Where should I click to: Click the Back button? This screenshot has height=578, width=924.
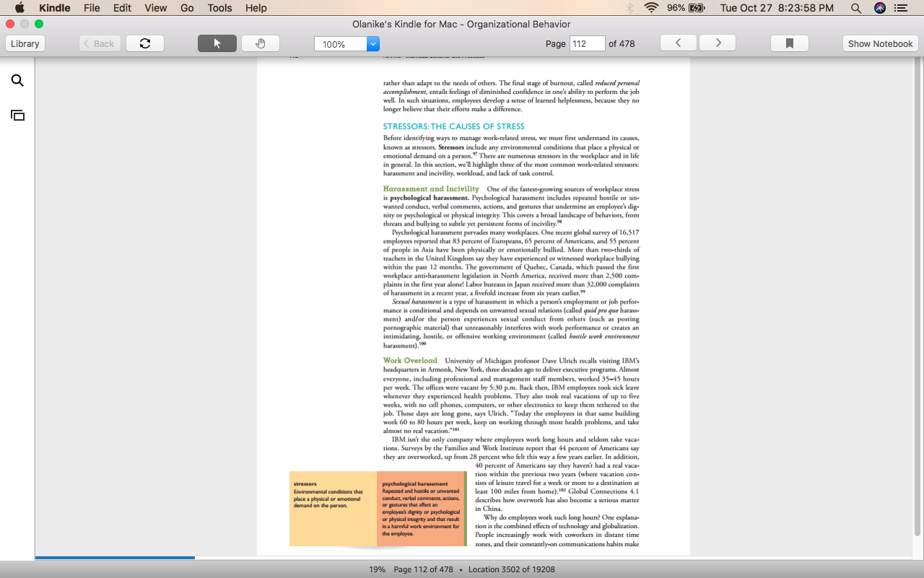100,43
